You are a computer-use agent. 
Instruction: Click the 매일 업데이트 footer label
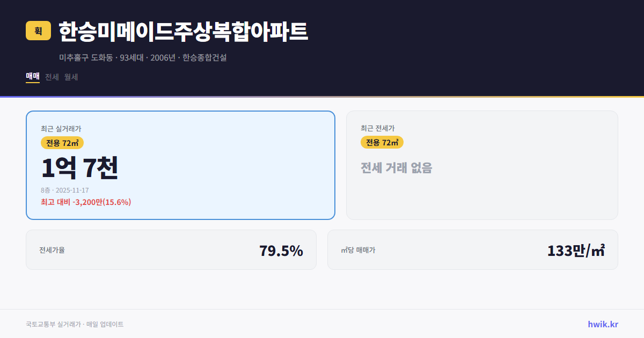coord(105,324)
